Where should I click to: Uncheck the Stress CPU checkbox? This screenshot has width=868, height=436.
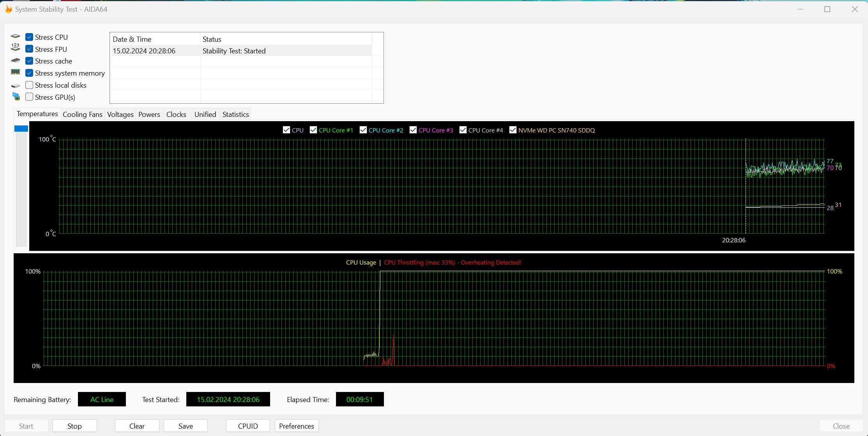pyautogui.click(x=29, y=37)
